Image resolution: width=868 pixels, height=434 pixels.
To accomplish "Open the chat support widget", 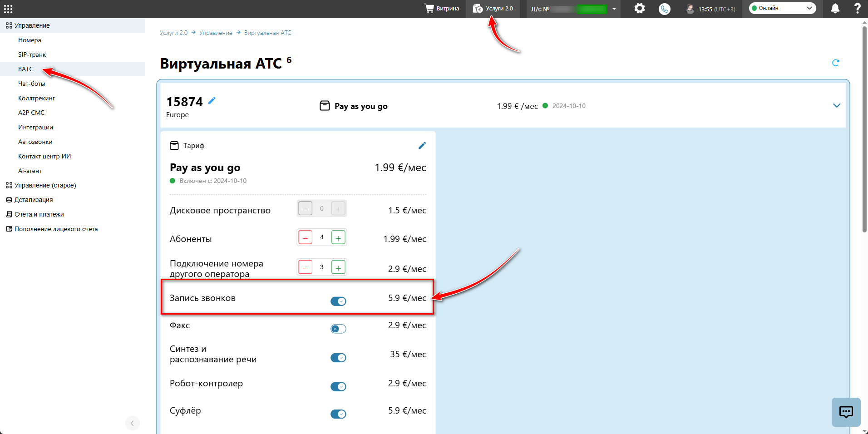I will [846, 412].
